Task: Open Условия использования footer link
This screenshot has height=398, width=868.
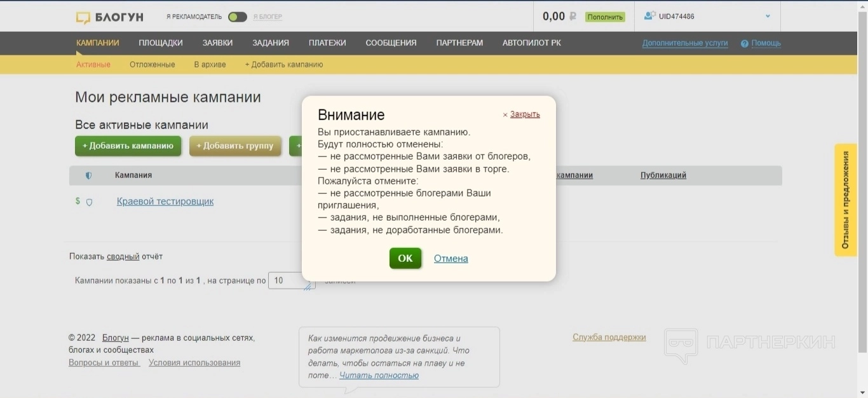Action: [x=194, y=362]
